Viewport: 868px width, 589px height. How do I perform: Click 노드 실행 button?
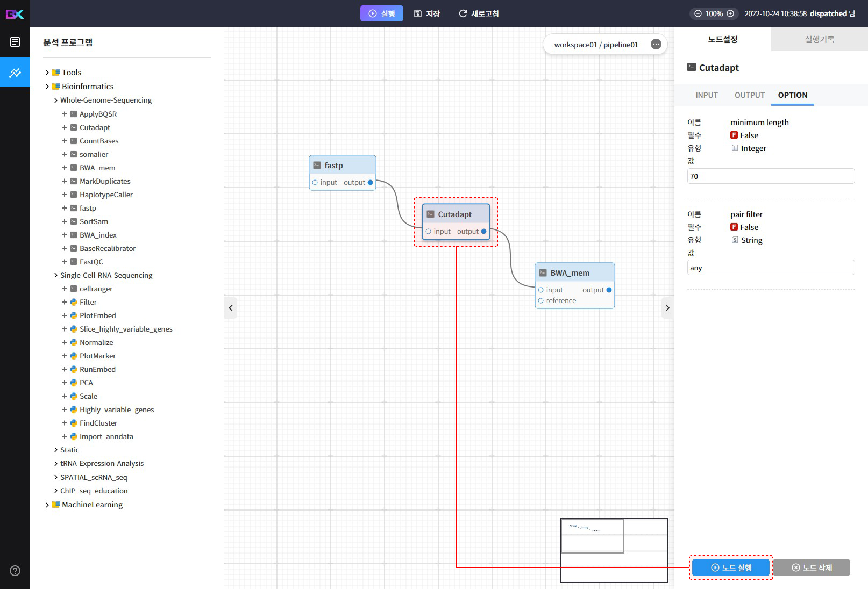tap(731, 568)
